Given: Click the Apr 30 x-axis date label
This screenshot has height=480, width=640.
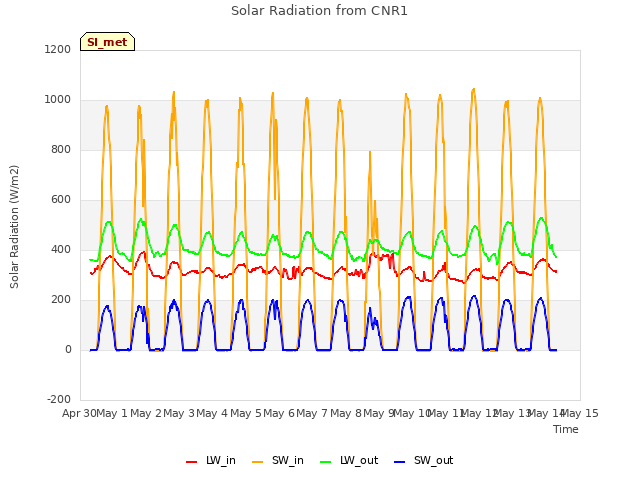Looking at the screenshot, I should pos(79,413).
